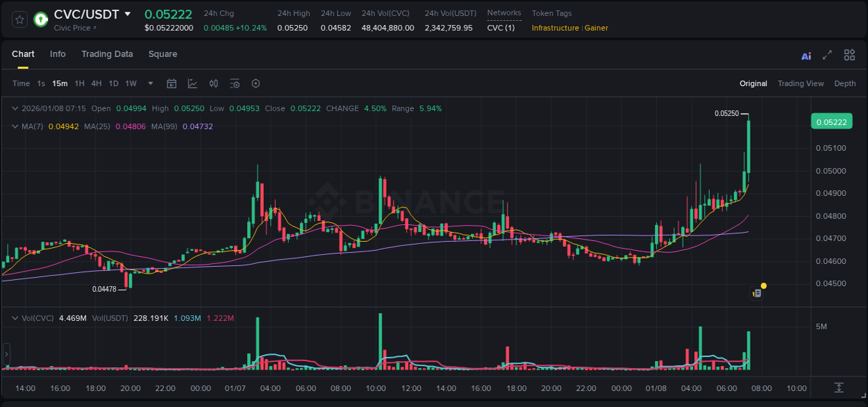Click the CVC coin logo

[40, 20]
